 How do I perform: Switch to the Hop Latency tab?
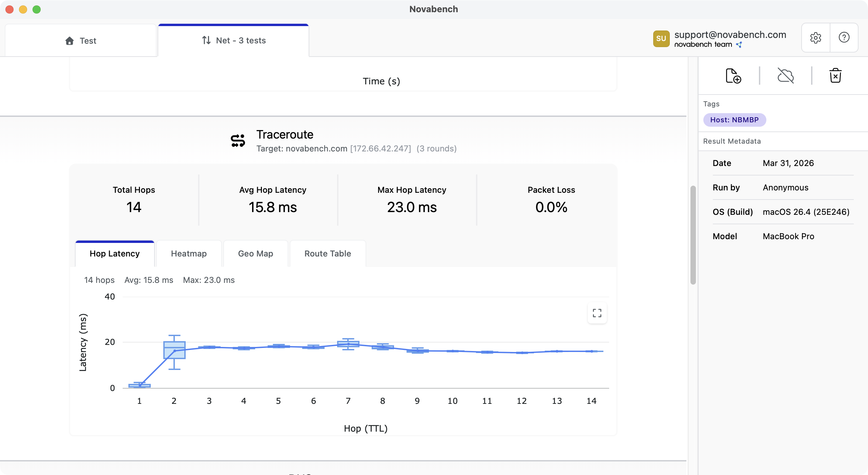click(x=115, y=253)
